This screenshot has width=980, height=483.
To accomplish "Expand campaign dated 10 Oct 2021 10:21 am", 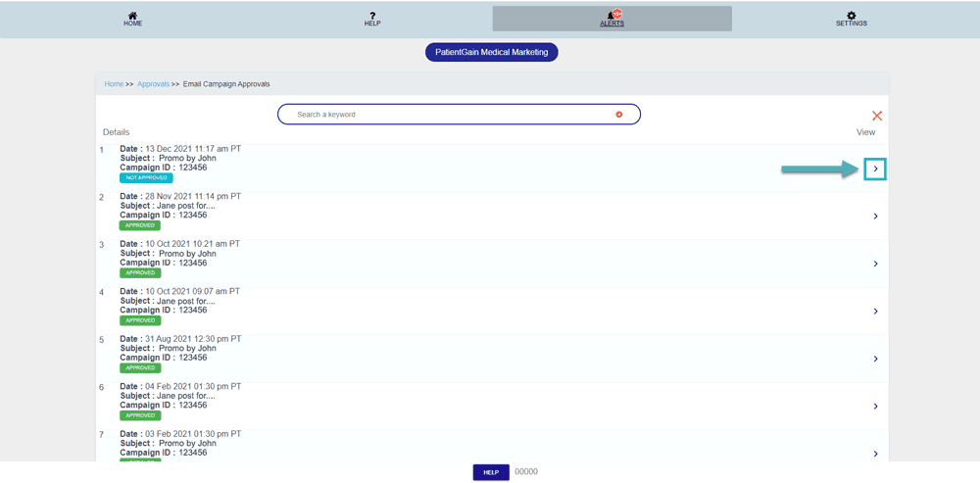I will [x=875, y=264].
